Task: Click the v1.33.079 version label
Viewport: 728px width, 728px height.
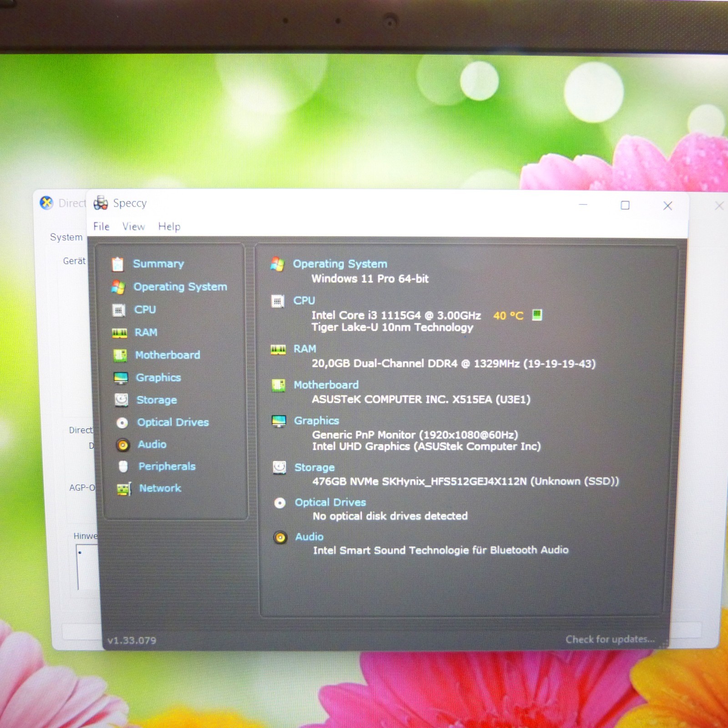Action: [x=132, y=641]
